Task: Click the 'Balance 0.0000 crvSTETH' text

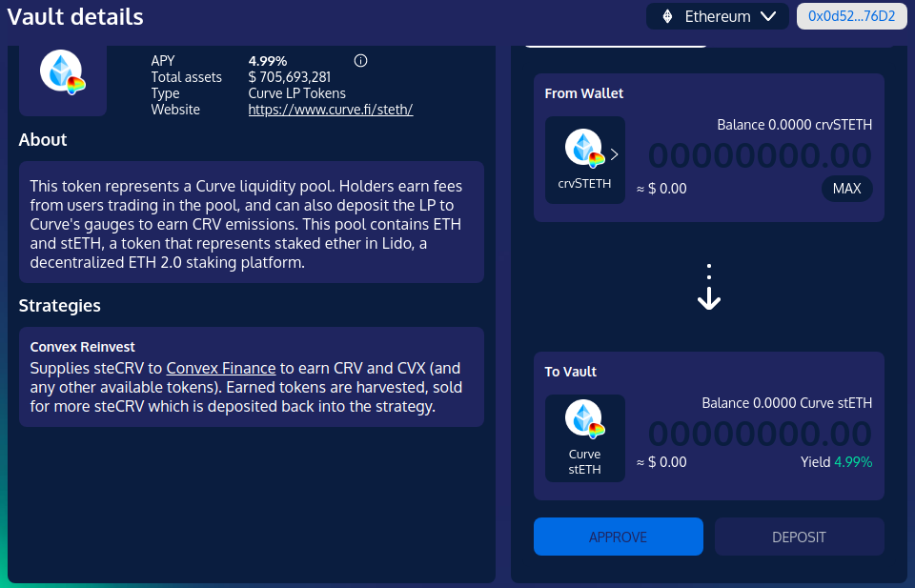Action: click(x=794, y=125)
